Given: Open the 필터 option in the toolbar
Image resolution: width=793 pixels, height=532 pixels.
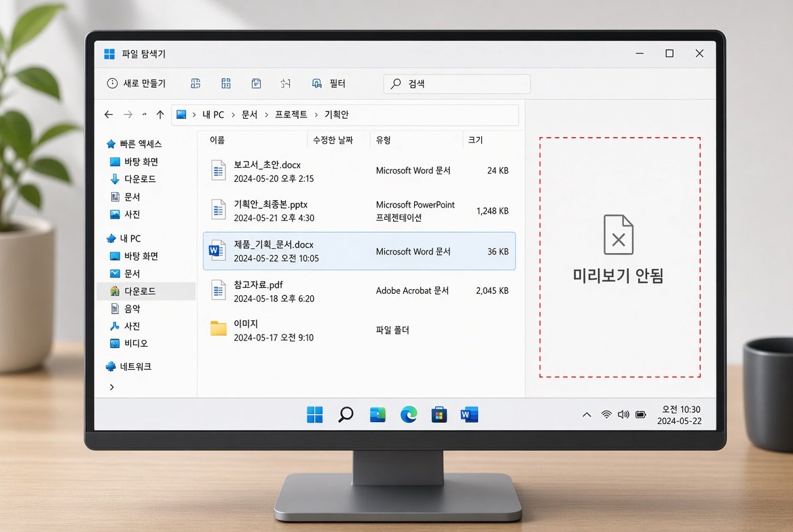Looking at the screenshot, I should coord(329,83).
